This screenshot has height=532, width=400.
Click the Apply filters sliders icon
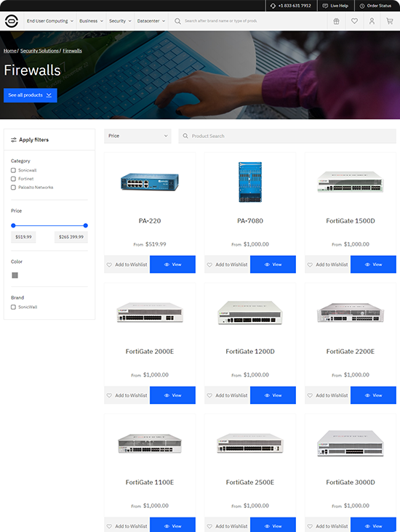click(x=14, y=140)
